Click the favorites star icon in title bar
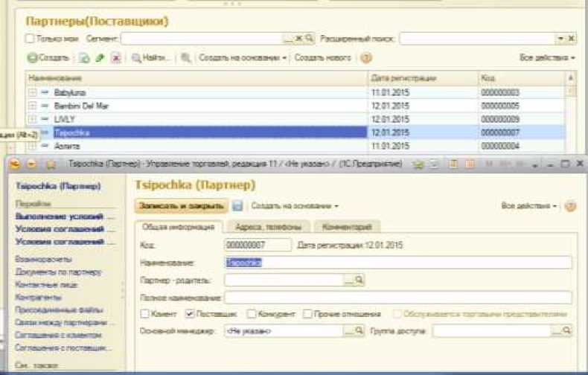 pyautogui.click(x=51, y=164)
